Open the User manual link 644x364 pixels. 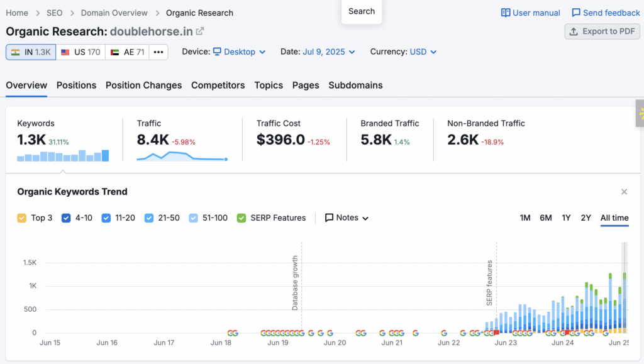point(531,13)
